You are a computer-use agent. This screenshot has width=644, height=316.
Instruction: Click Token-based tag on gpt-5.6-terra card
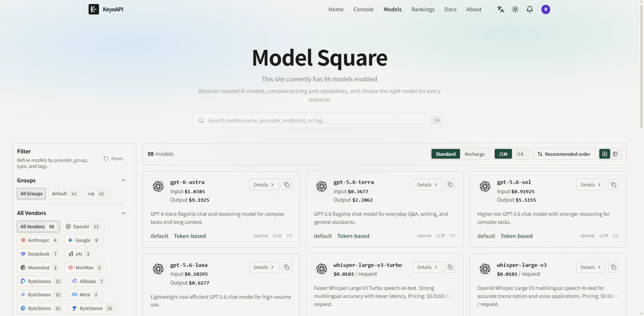[x=353, y=236]
